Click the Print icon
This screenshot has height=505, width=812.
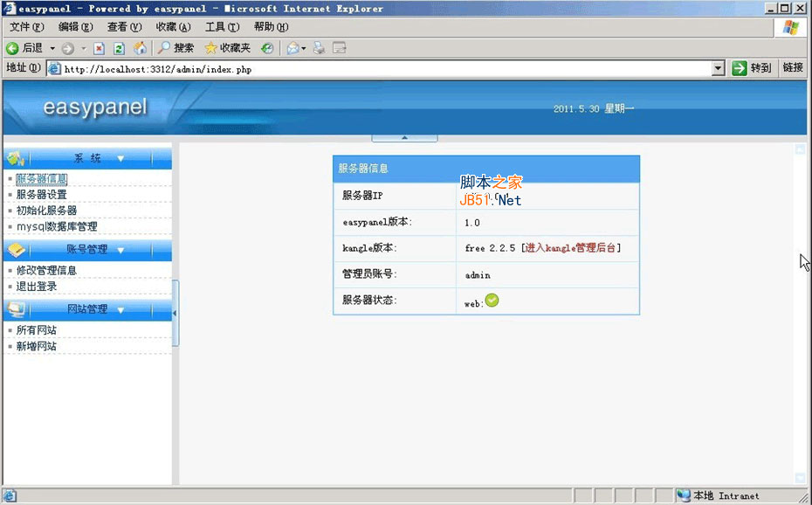tap(317, 48)
